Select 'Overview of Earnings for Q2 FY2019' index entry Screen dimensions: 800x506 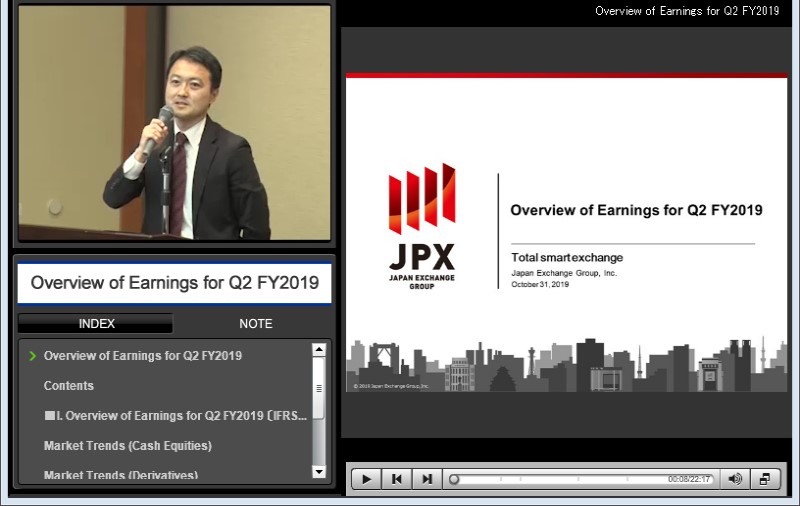(x=143, y=356)
